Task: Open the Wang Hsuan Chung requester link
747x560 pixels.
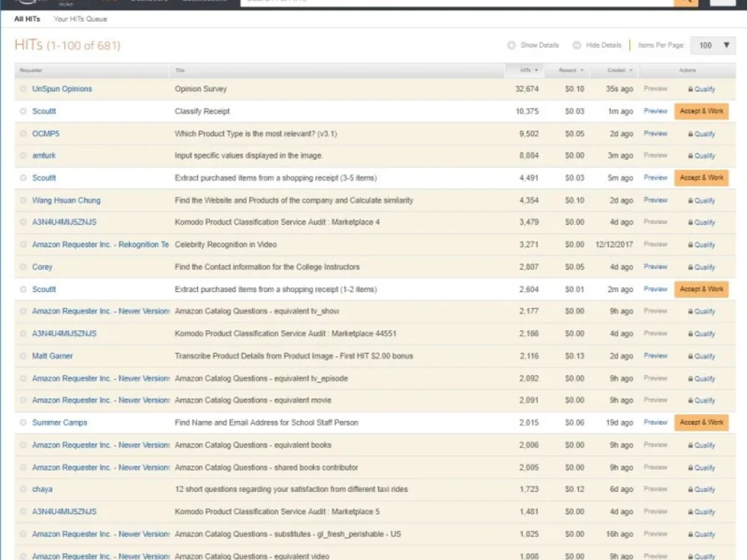Action: (x=66, y=200)
